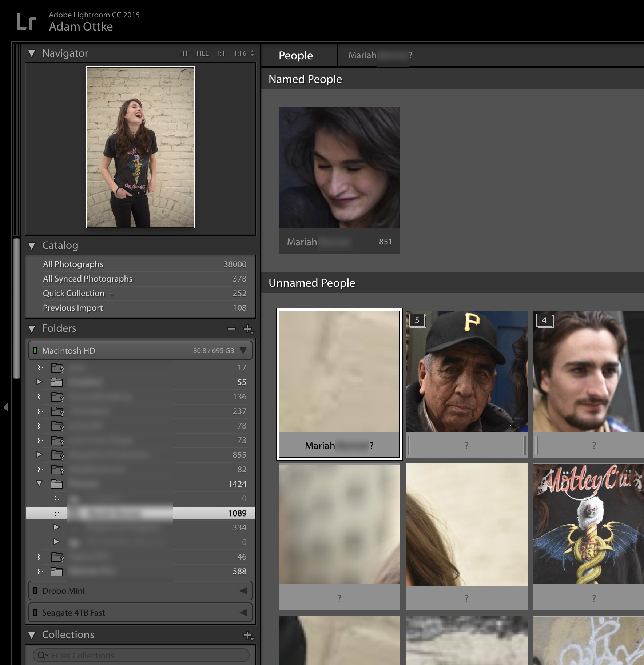The width and height of the screenshot is (644, 665).
Task: Set Navigator zoom to FILL
Action: (x=203, y=53)
